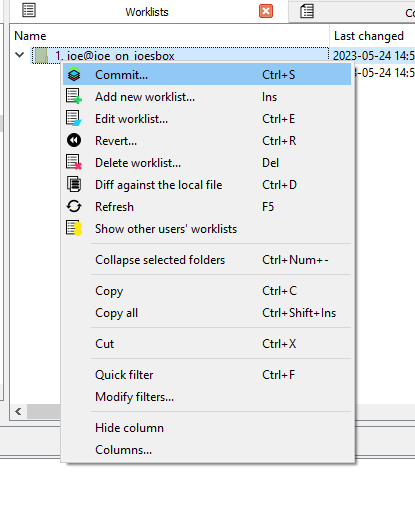Close the Worklists tab with red X
Viewport: 415px width, 523px height.
(x=266, y=11)
